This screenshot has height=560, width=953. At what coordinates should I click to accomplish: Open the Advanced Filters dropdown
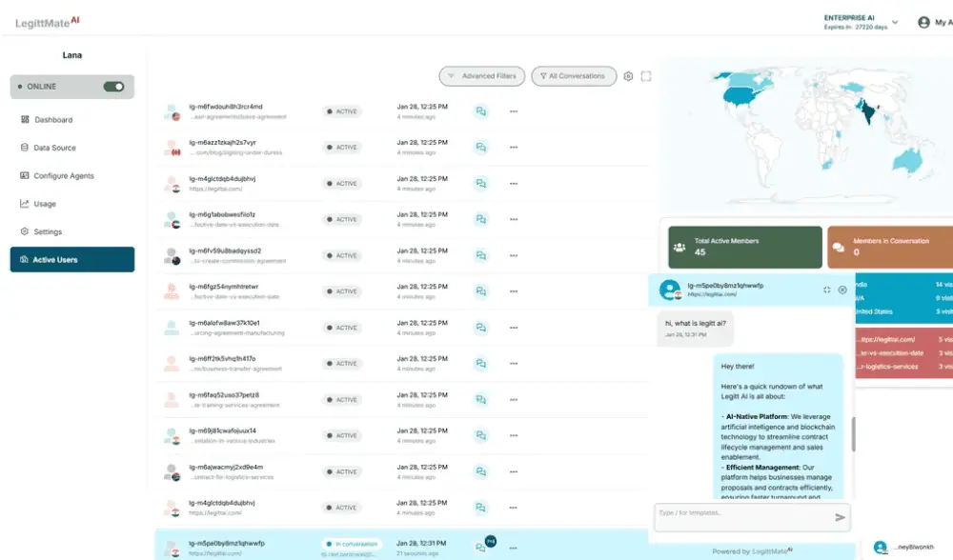481,76
